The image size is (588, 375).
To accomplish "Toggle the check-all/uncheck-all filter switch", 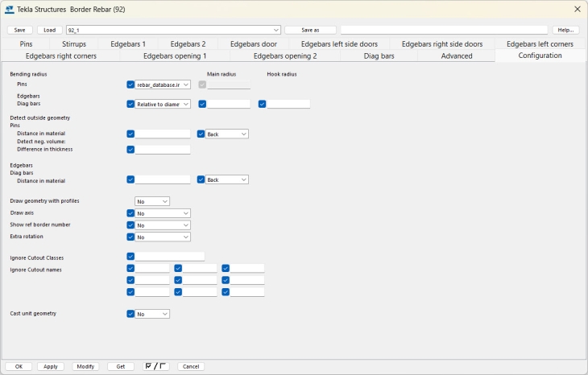I will (x=155, y=366).
